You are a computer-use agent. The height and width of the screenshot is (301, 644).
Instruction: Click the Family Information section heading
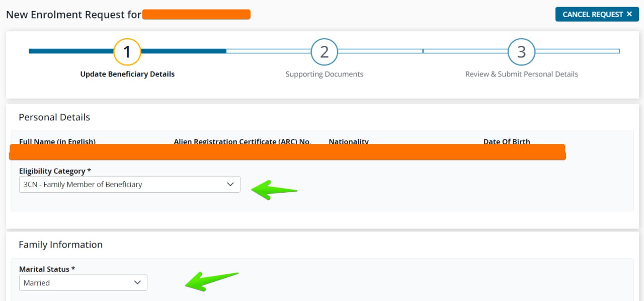60,245
